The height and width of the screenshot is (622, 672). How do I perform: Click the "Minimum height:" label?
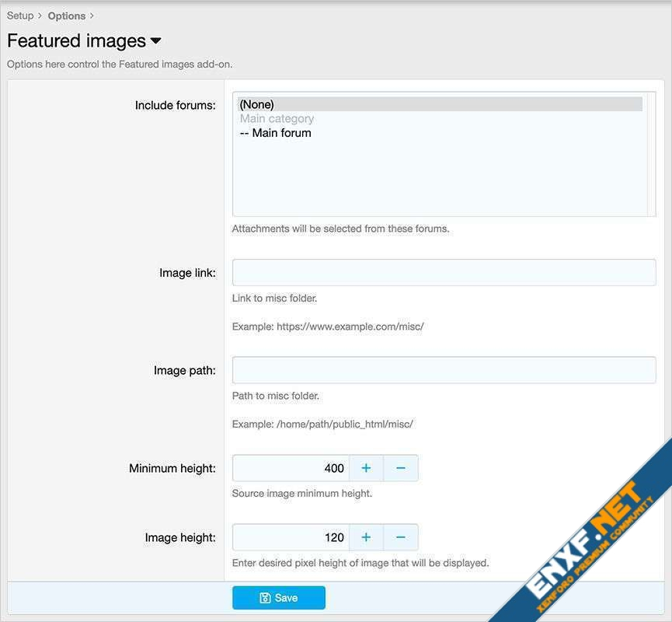point(172,468)
